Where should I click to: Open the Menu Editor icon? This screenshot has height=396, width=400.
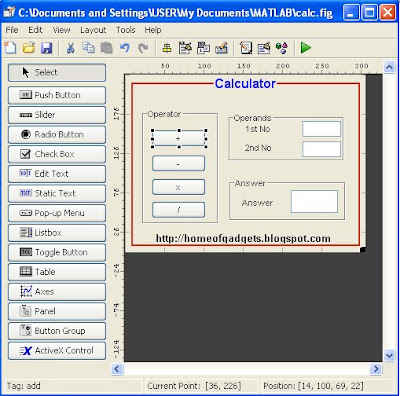click(x=185, y=48)
